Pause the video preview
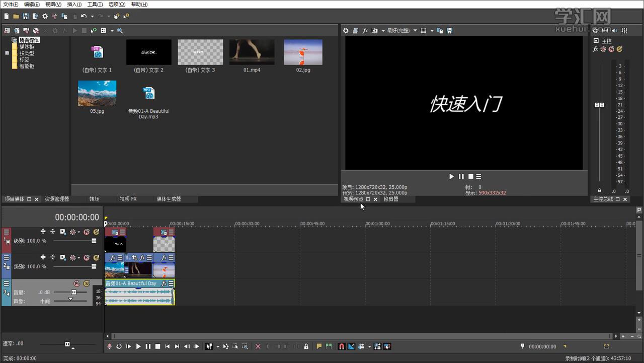Image resolution: width=644 pixels, height=363 pixels. pos(461,177)
